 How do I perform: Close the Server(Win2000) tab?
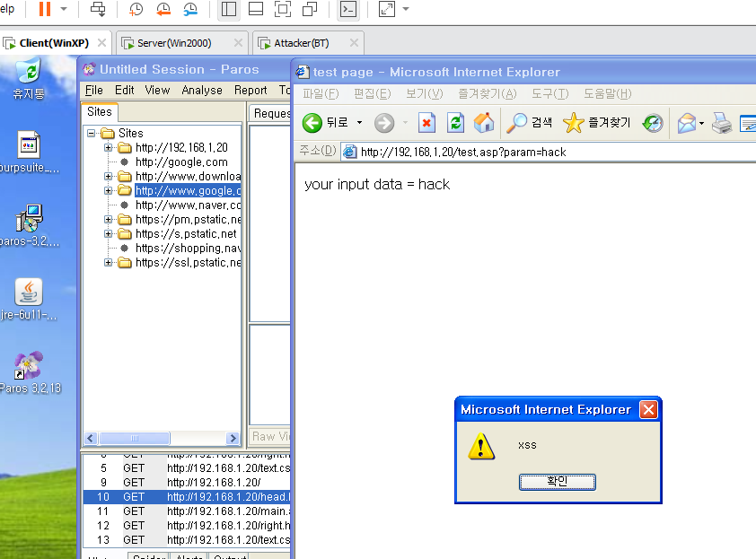(x=238, y=43)
